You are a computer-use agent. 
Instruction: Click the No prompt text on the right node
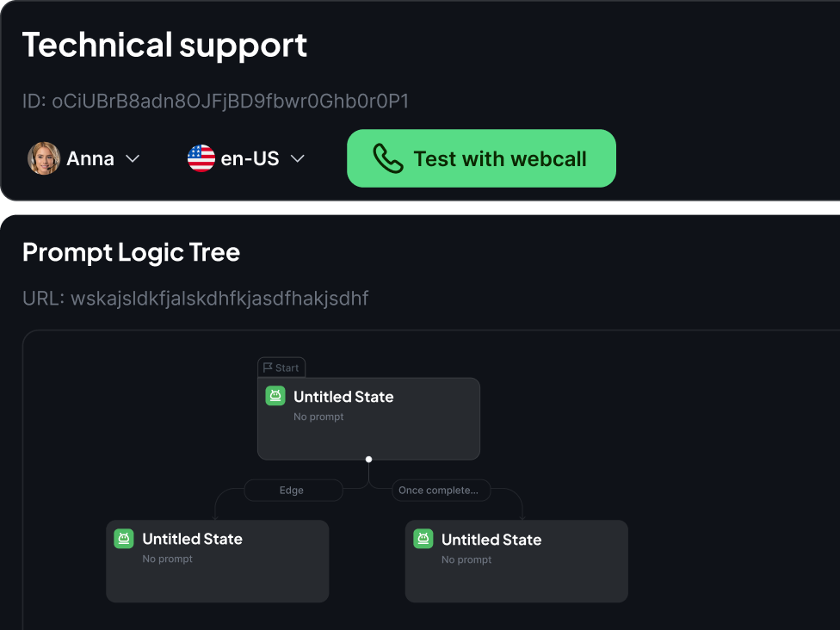[x=466, y=559]
